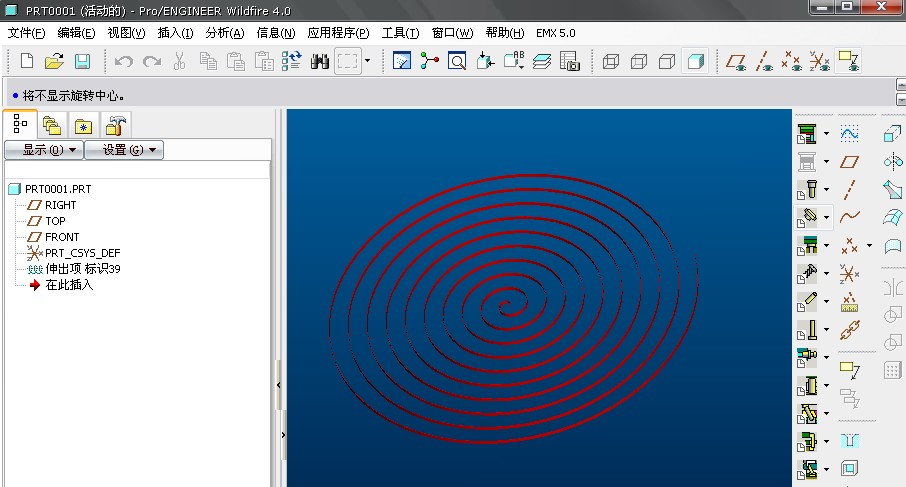Click the New file icon
This screenshot has width=906, height=487.
pos(27,61)
